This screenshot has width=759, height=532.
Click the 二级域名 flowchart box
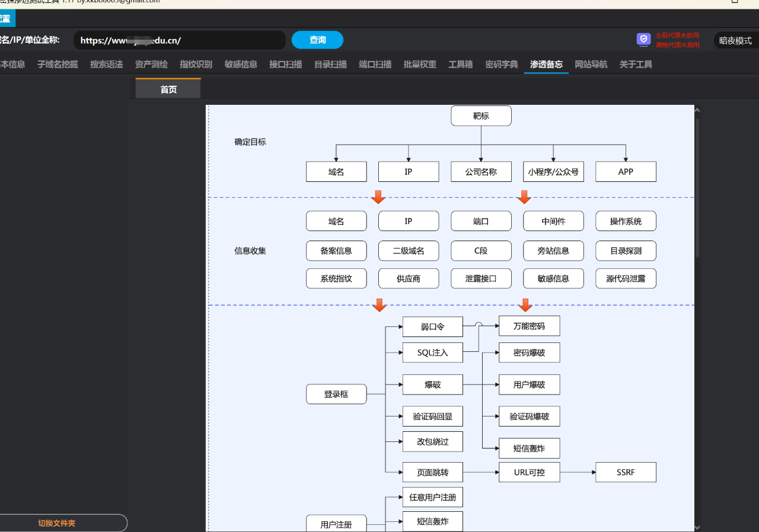coord(409,251)
